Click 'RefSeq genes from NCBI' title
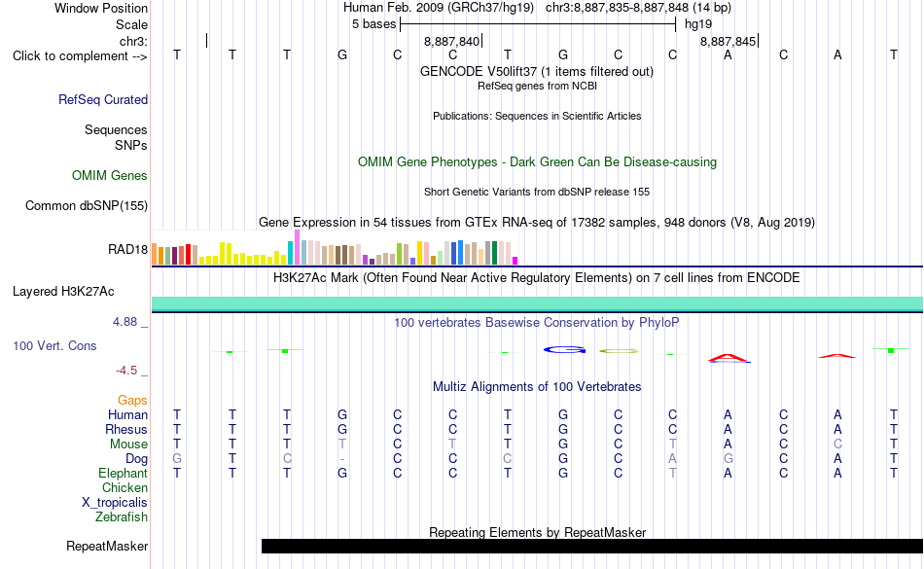Screen dimensions: 924x569 click(537, 86)
